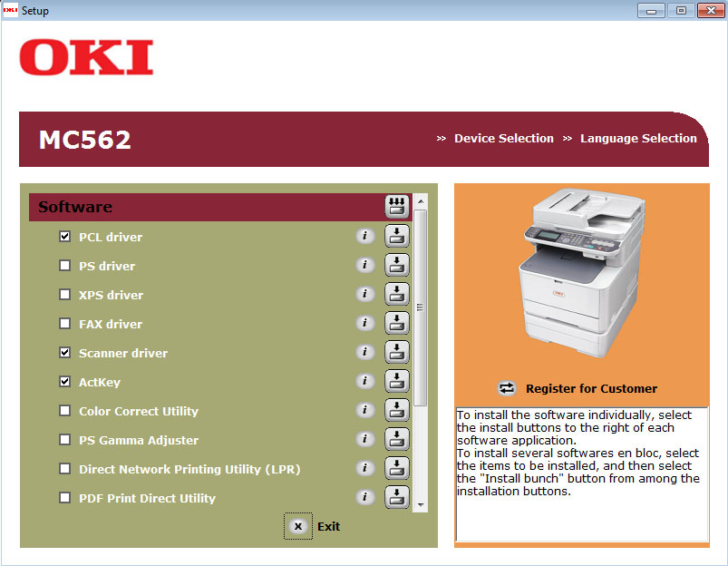Image resolution: width=728 pixels, height=566 pixels.
Task: Click the Register for Customer arrows icon
Action: coord(507,388)
